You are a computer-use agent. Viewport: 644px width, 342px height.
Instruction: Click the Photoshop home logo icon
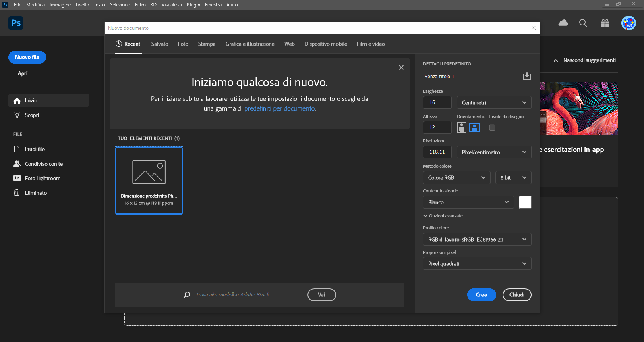(16, 23)
